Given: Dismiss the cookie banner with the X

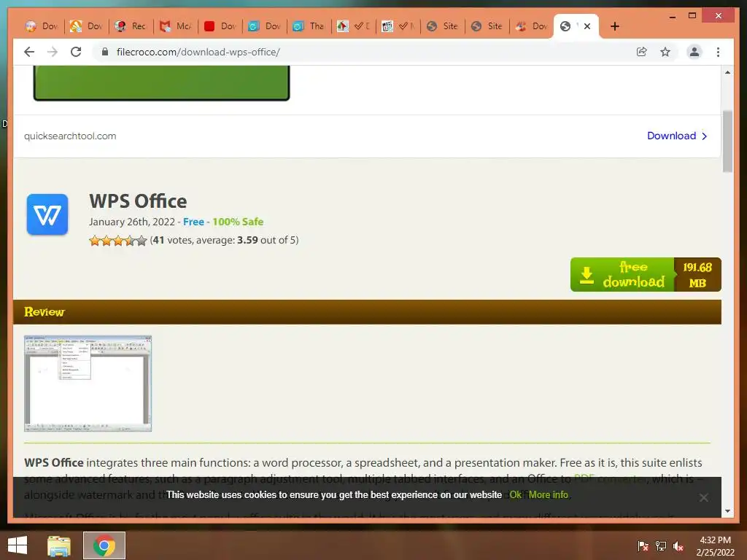Looking at the screenshot, I should (x=703, y=497).
